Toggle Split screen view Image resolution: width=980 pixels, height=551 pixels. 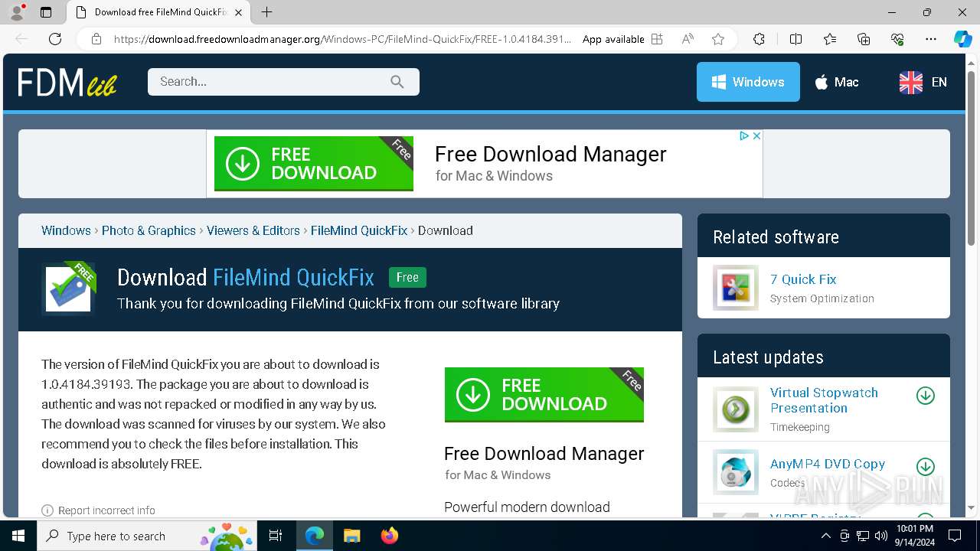(x=795, y=39)
